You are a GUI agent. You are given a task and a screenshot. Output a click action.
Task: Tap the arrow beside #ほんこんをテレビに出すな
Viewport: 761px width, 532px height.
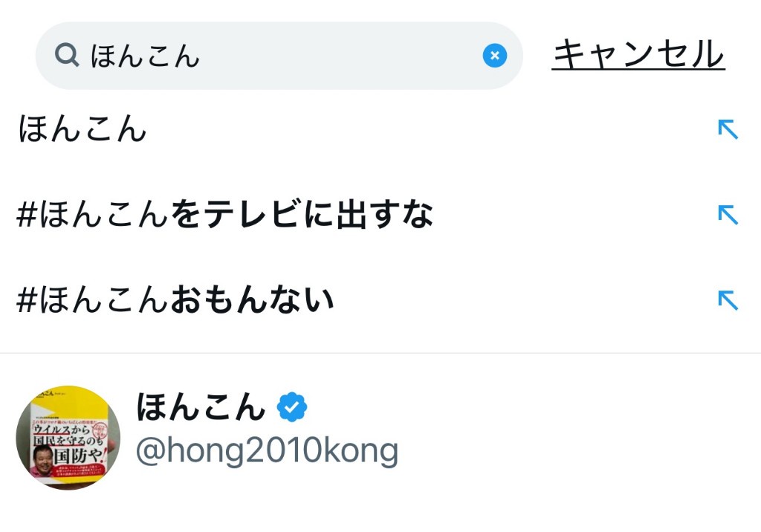[728, 215]
